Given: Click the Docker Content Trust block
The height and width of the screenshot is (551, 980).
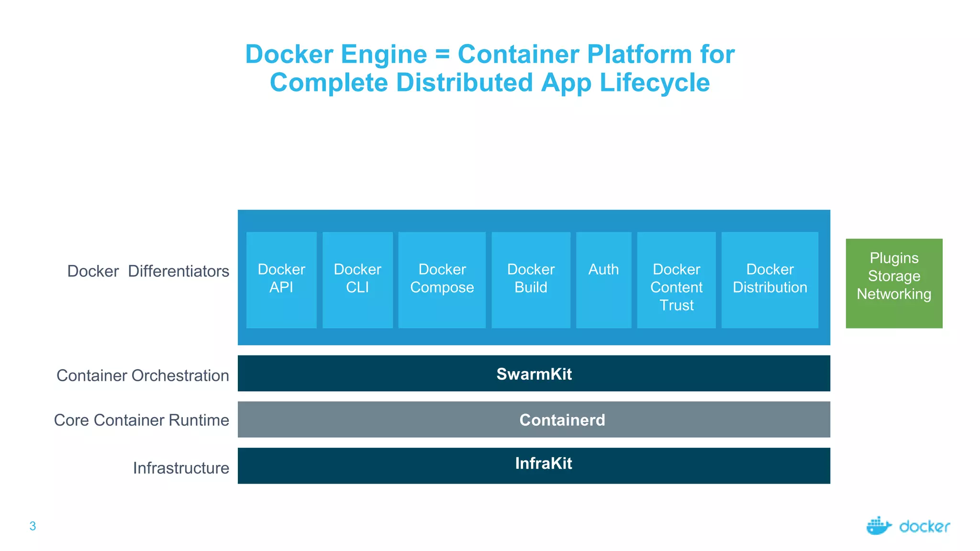Looking at the screenshot, I should click(x=676, y=280).
